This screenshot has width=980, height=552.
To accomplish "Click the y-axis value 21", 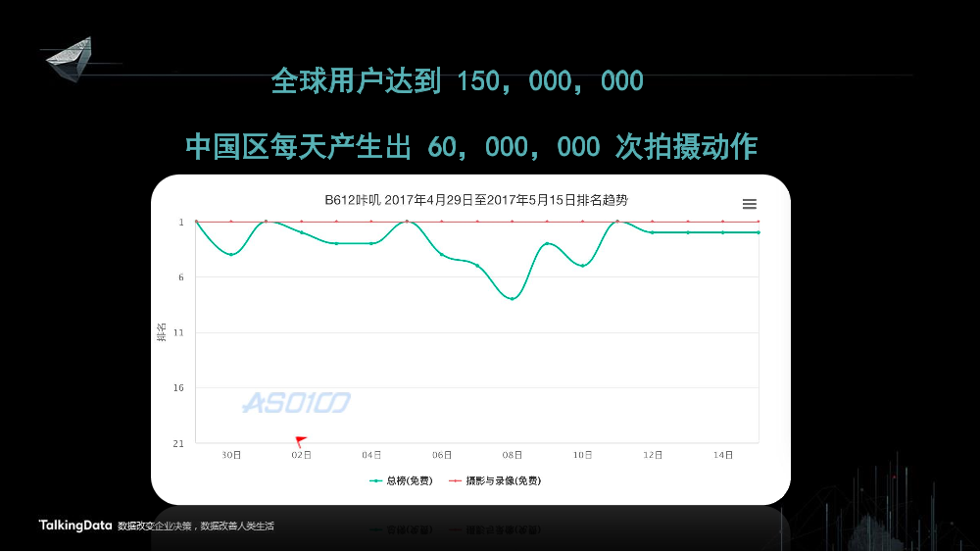I will click(178, 443).
